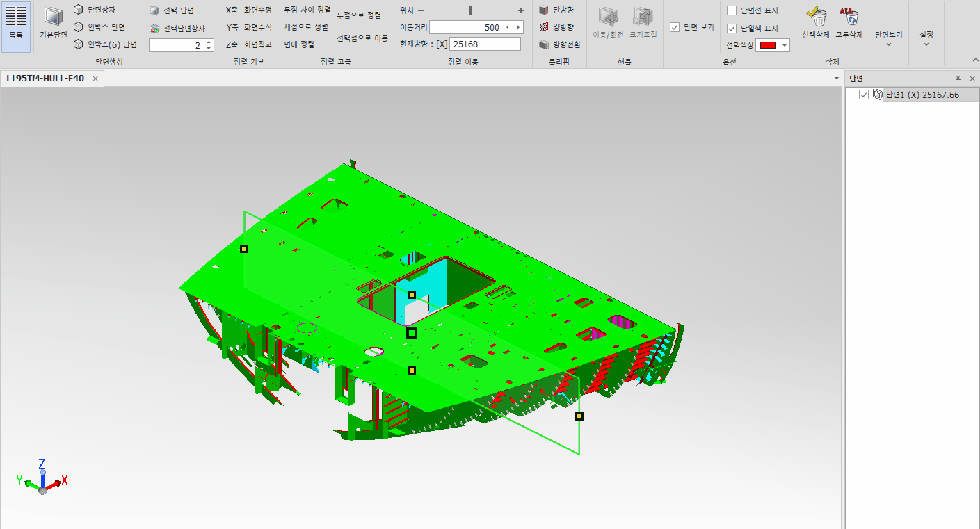Delete all sections with 모두삭제

click(x=849, y=21)
